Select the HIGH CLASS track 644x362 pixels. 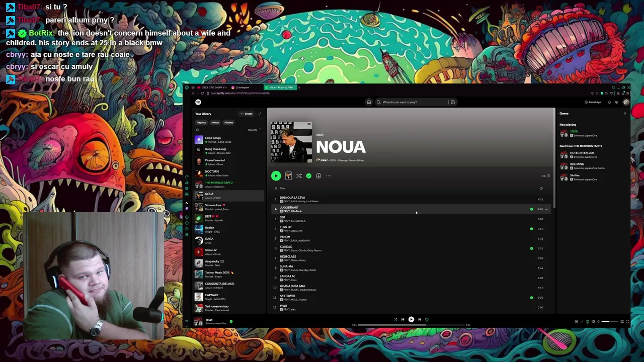point(411,258)
